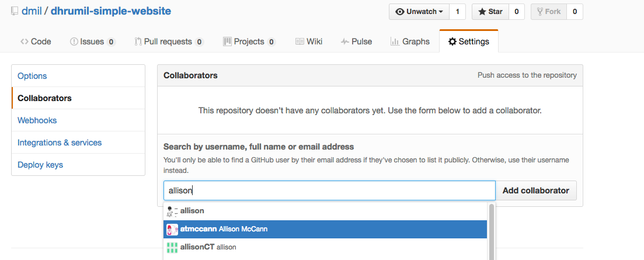Open Integrations & services in the sidebar
This screenshot has height=260, width=644.
pos(78,143)
